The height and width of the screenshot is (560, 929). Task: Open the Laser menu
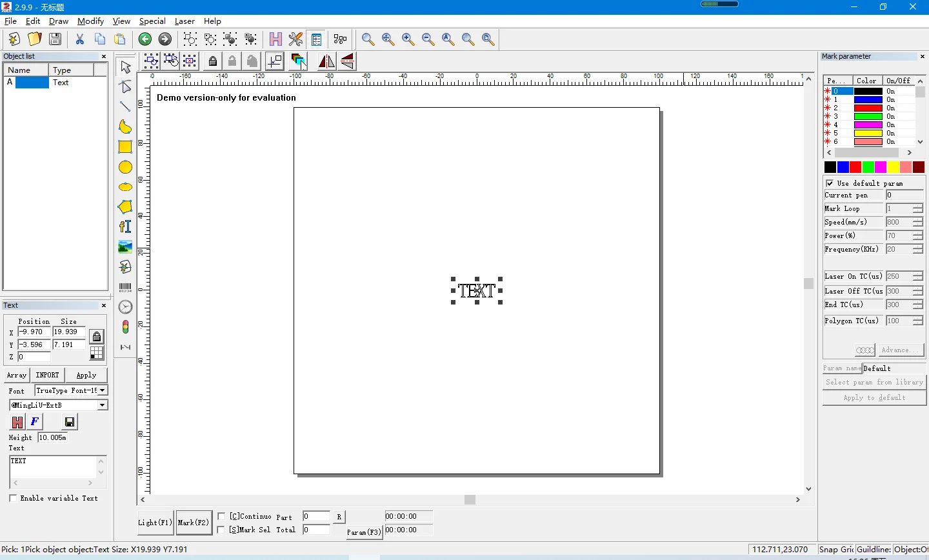[185, 21]
